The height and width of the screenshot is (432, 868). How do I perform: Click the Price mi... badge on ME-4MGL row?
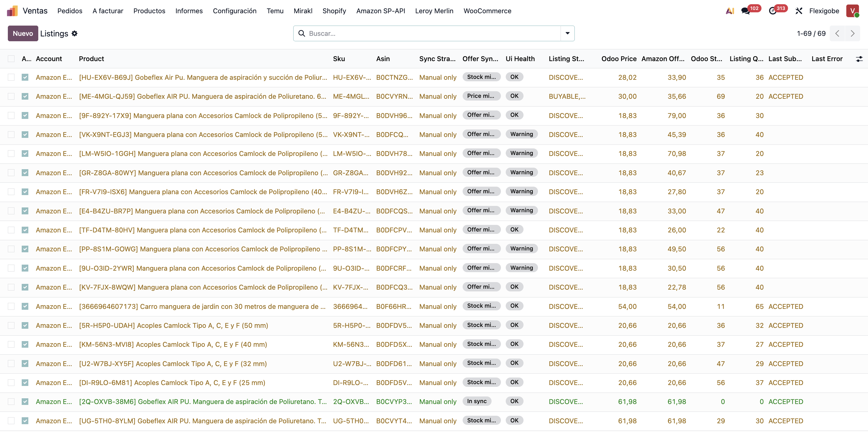(x=481, y=96)
